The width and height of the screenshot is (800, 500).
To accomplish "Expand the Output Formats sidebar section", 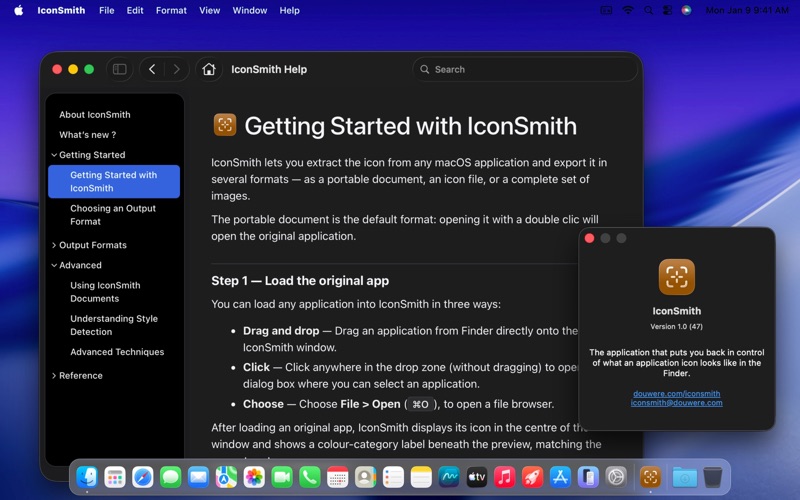I will click(x=54, y=245).
